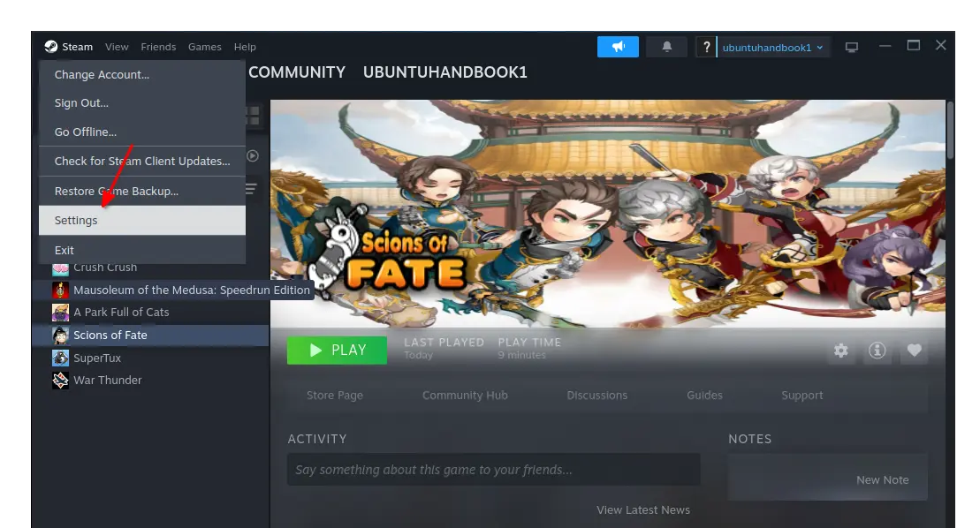Click the question mark help icon
The height and width of the screenshot is (528, 980).
706,47
